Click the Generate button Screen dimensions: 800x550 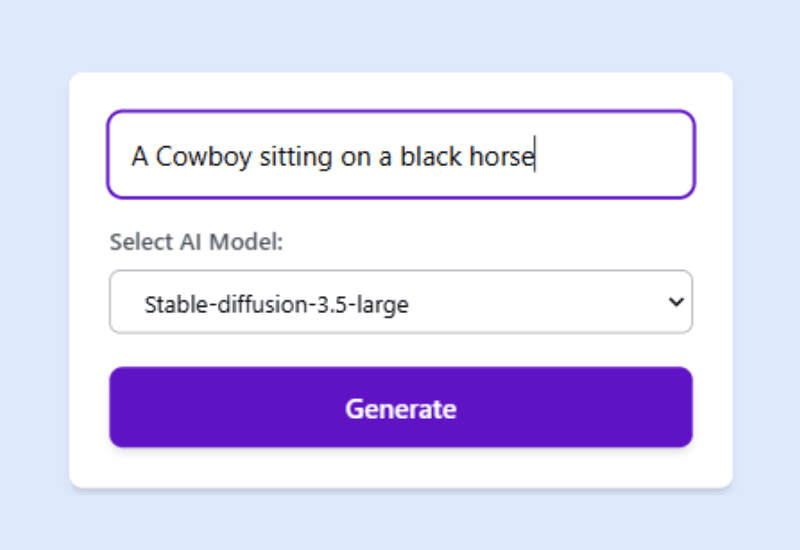coord(400,407)
